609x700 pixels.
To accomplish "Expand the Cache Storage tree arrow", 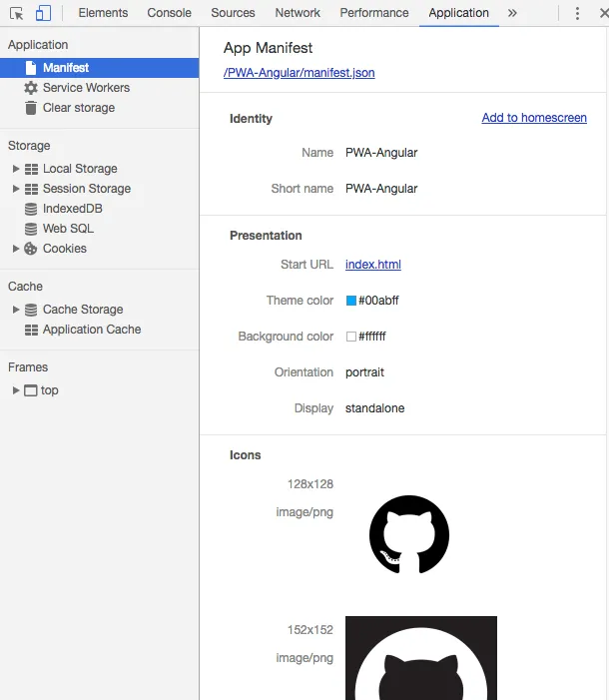I will pos(16,310).
